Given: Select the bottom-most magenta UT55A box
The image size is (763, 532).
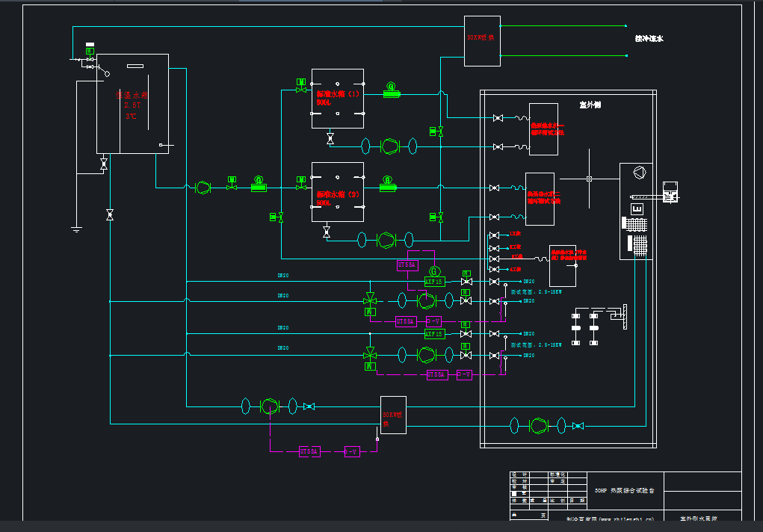Looking at the screenshot, I should click(309, 452).
